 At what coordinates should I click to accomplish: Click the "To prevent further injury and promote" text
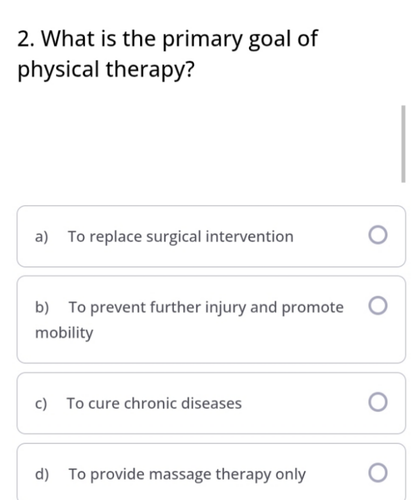tap(206, 307)
